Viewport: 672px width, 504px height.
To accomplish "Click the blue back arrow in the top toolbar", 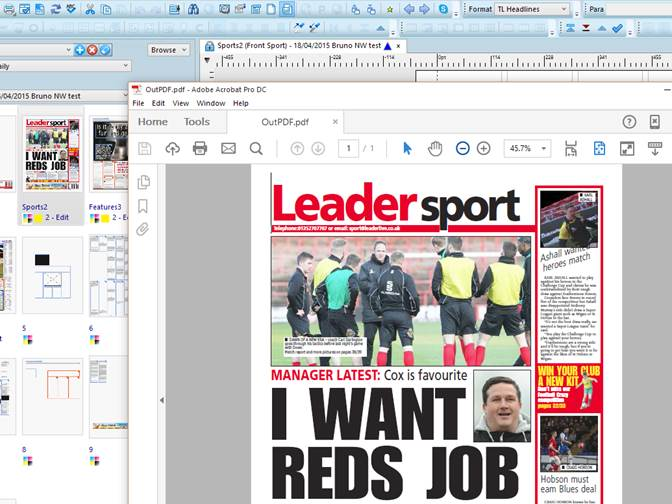I will pos(409,9).
